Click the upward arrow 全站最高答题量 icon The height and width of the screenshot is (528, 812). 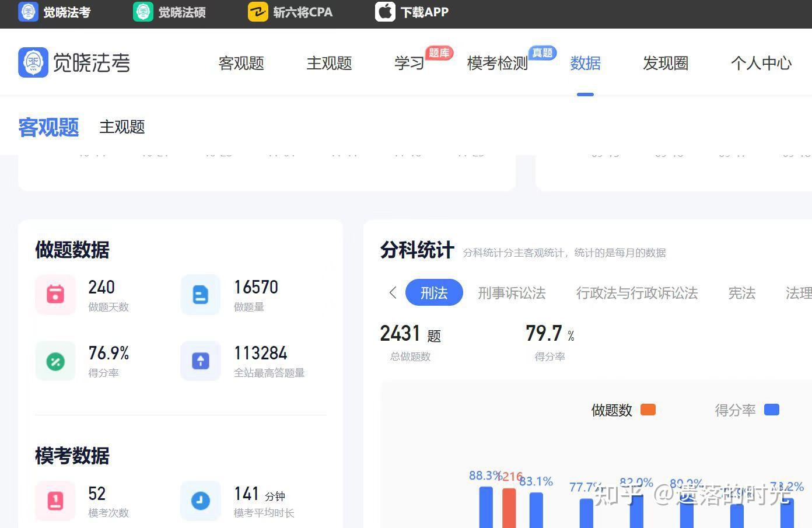[201, 361]
